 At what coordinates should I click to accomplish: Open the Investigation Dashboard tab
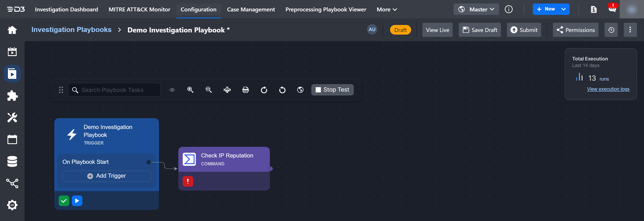pyautogui.click(x=67, y=9)
